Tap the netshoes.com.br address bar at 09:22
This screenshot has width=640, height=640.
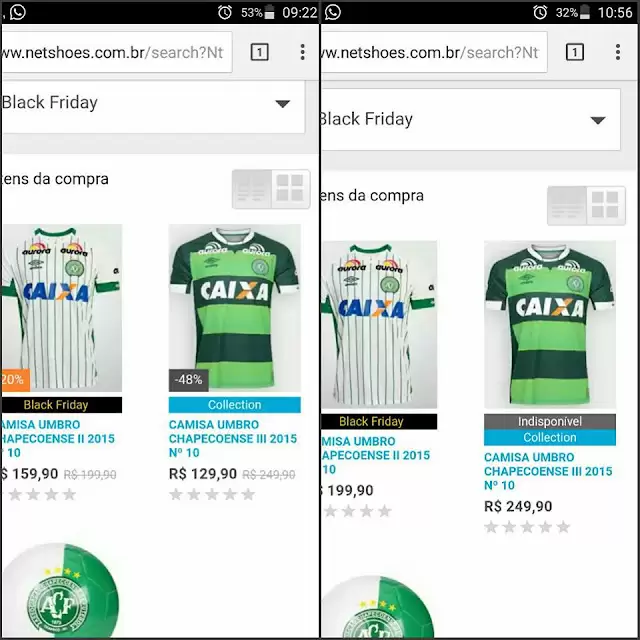tap(115, 52)
